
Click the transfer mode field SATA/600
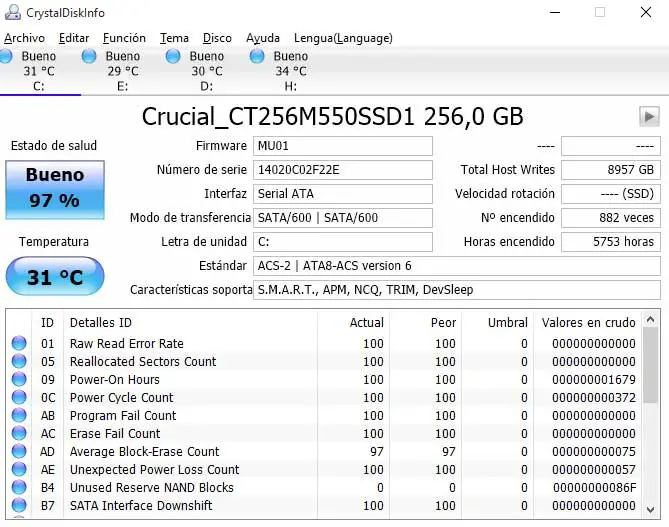point(343,218)
